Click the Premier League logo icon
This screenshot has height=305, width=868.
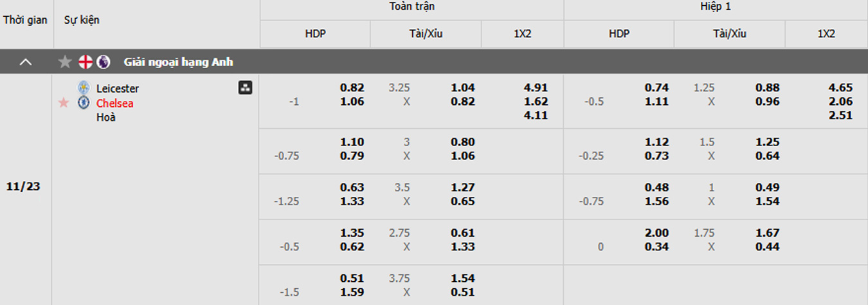[103, 62]
